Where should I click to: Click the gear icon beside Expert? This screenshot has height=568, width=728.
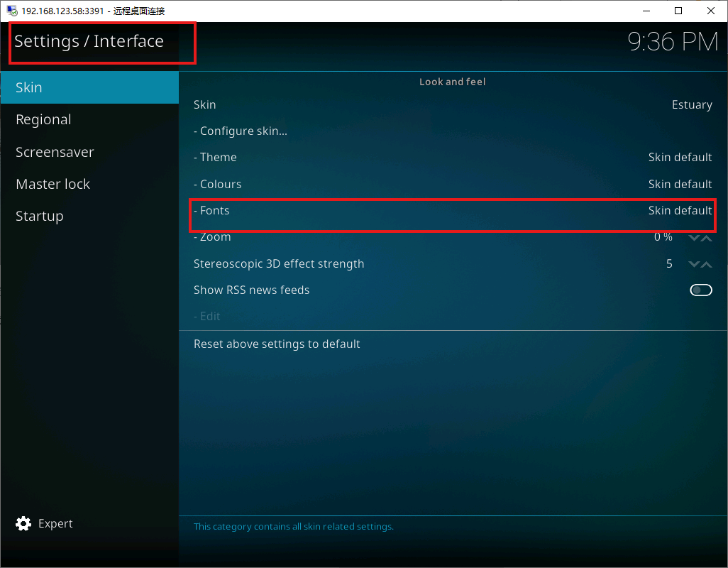click(x=23, y=523)
